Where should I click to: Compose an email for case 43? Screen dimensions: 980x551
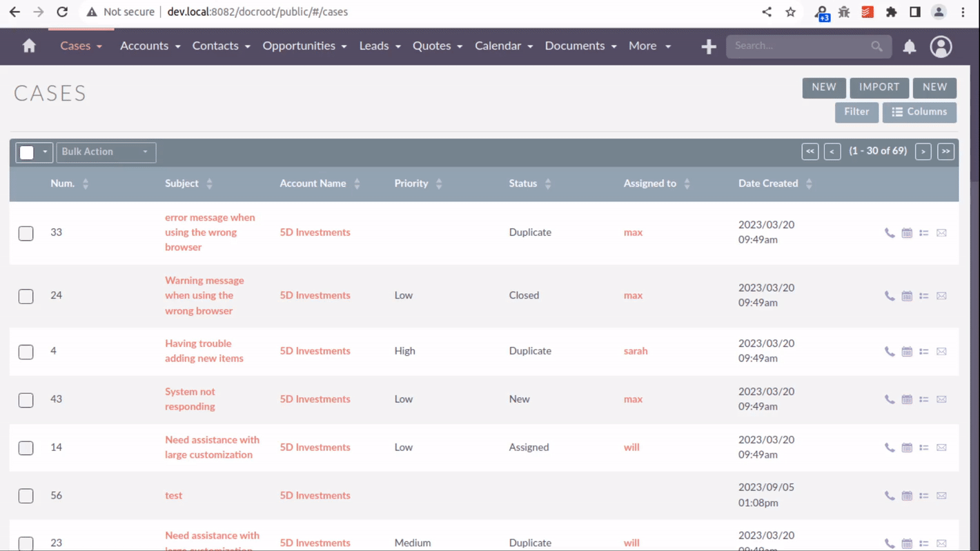click(941, 399)
